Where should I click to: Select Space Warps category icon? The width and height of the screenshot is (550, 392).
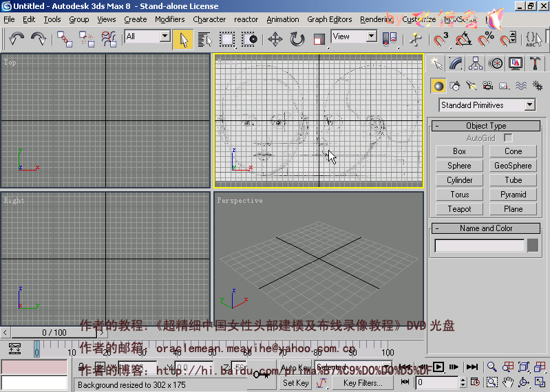point(521,86)
